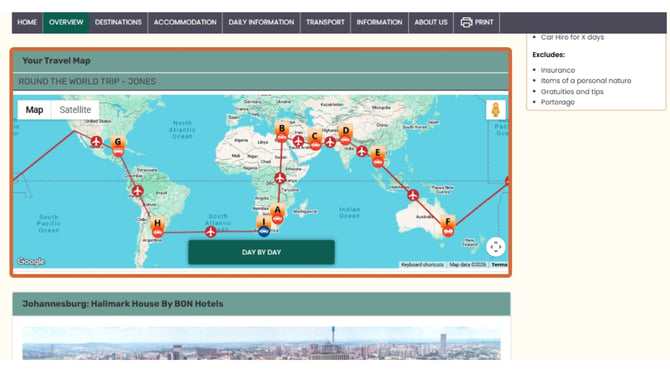Image resolution: width=670 pixels, height=372 pixels.
Task: Click flight icon in South Atlantic Ocean
Action: click(x=211, y=232)
